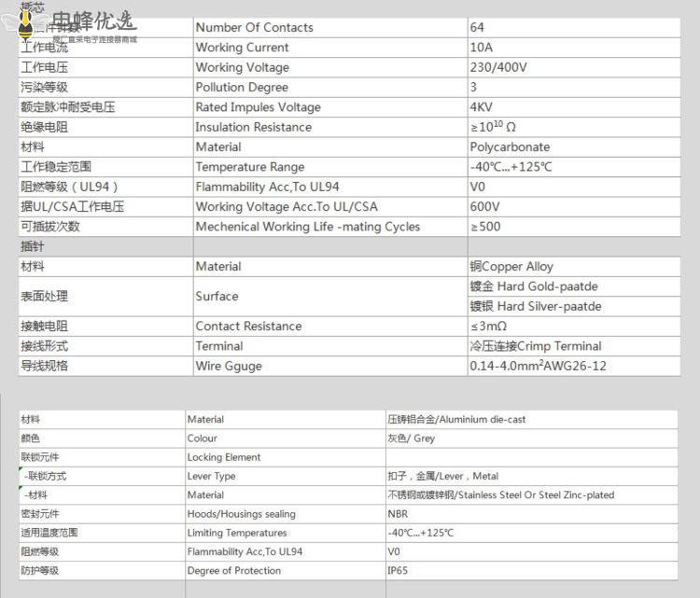
Task: Click the green corner marker beside 联锁方式
Action: click(21, 469)
